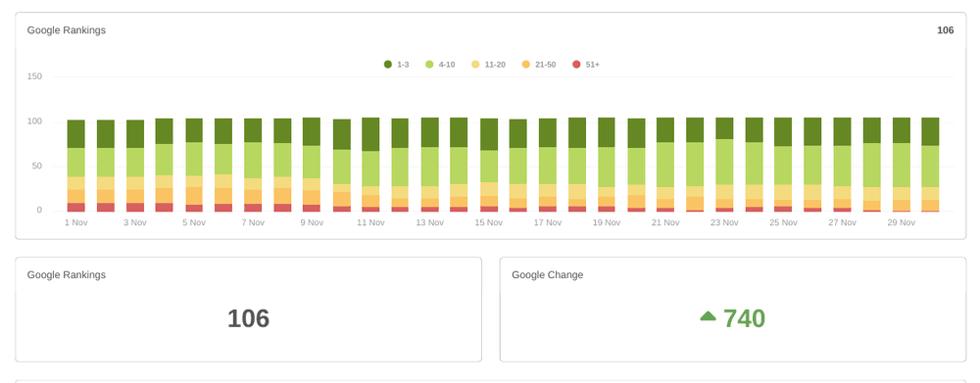Click the 740 value in Google Change card
Screen dimensions: 980x383
[745, 318]
